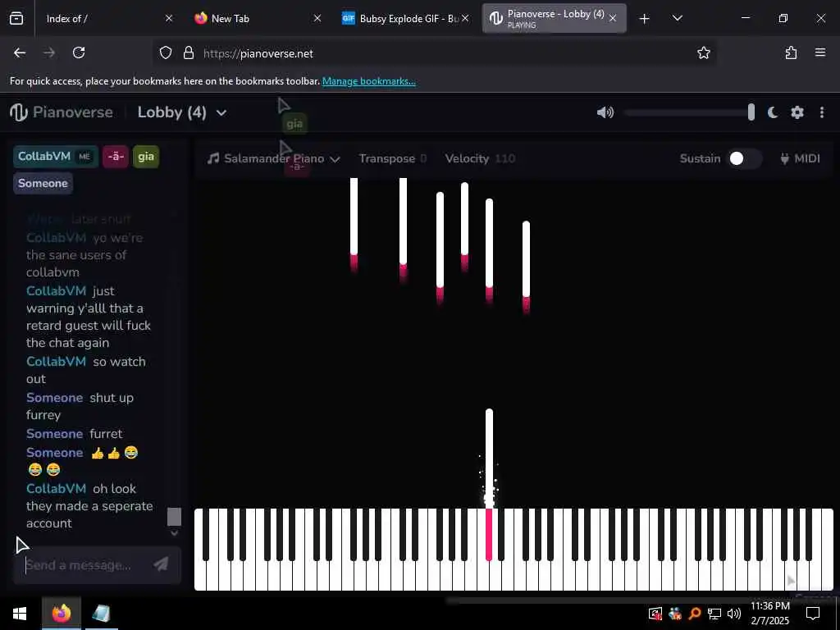Click the send message paper plane
This screenshot has width=840, height=630.
pos(161,564)
